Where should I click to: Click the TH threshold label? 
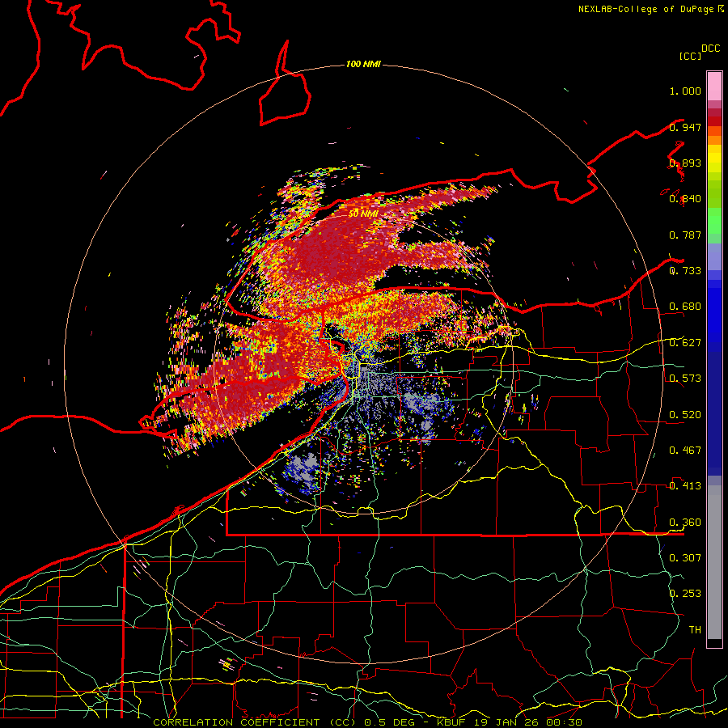click(695, 630)
